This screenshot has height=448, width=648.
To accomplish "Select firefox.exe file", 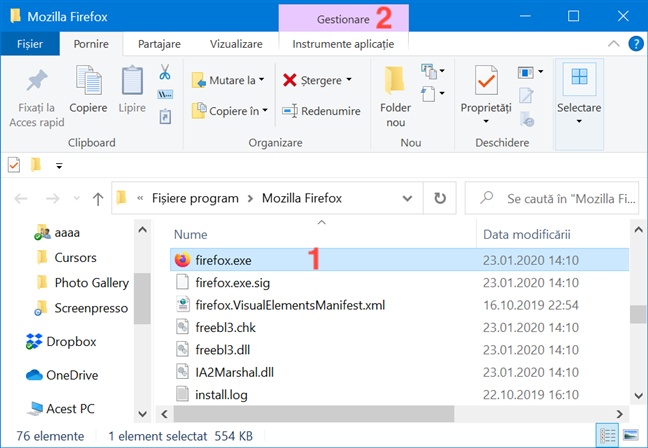I will pos(399,260).
